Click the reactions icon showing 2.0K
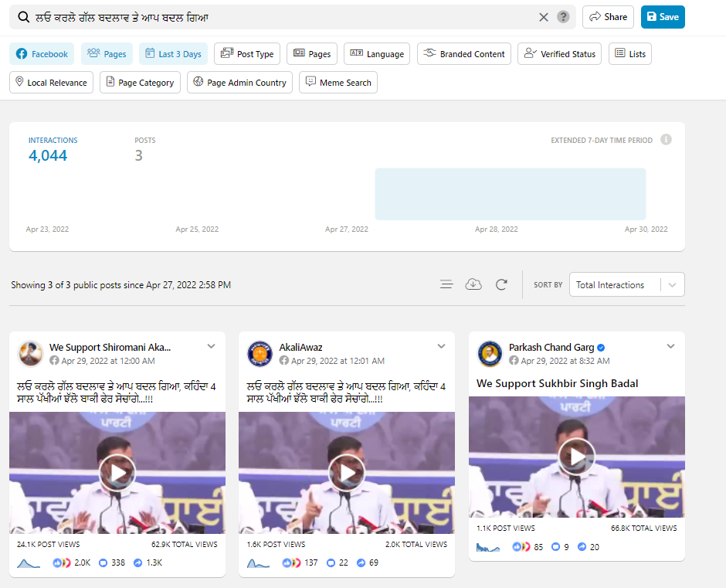726x588 pixels. tap(62, 563)
